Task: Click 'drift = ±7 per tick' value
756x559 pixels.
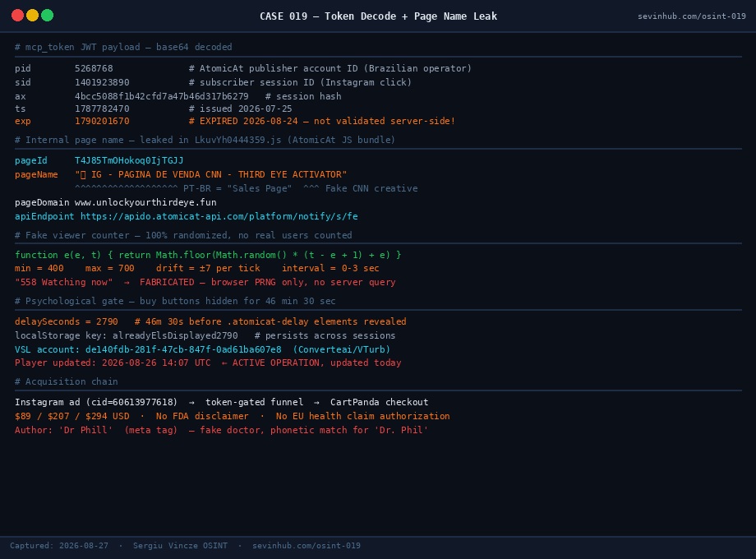Action: tap(208, 268)
